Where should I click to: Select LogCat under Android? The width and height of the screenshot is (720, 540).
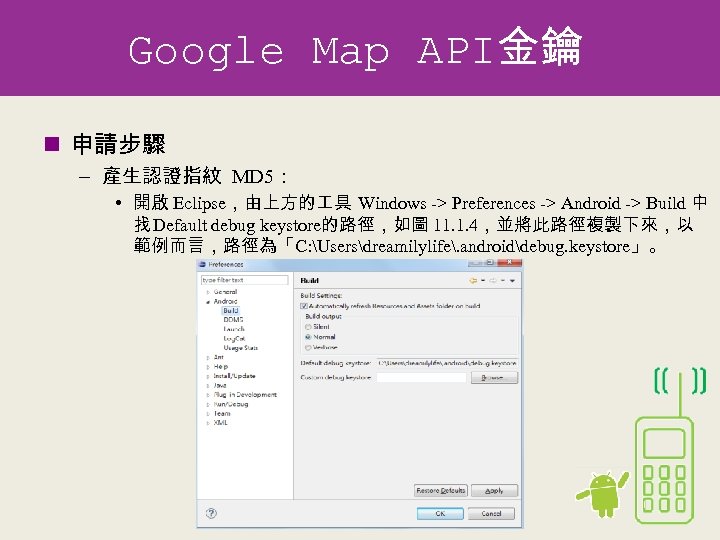234,339
